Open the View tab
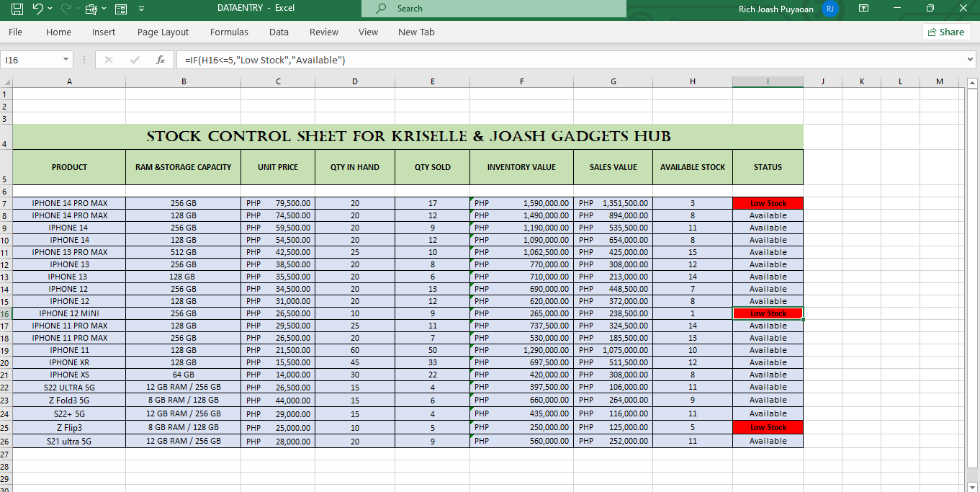Viewport: 980px width, 492px height. 368,32
